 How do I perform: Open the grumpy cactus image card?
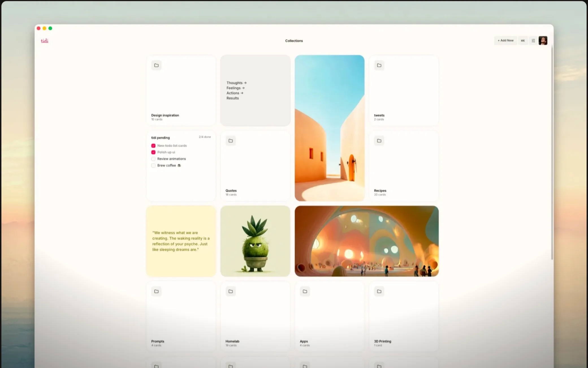(x=255, y=241)
